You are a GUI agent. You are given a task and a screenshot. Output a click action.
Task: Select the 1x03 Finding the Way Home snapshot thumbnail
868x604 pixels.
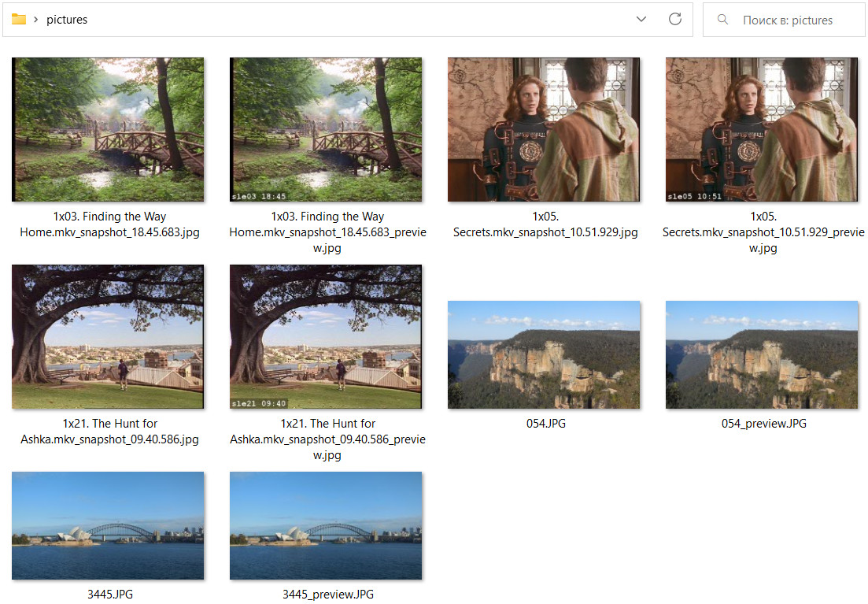(x=108, y=130)
